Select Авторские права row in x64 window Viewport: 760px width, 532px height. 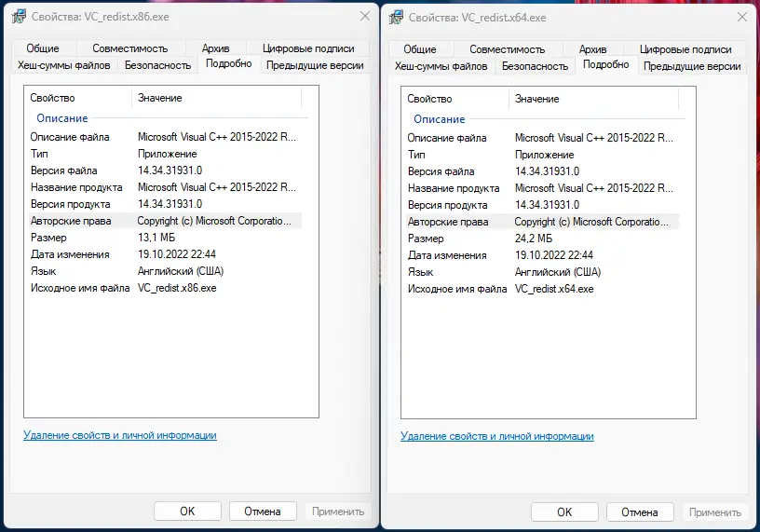(x=542, y=222)
